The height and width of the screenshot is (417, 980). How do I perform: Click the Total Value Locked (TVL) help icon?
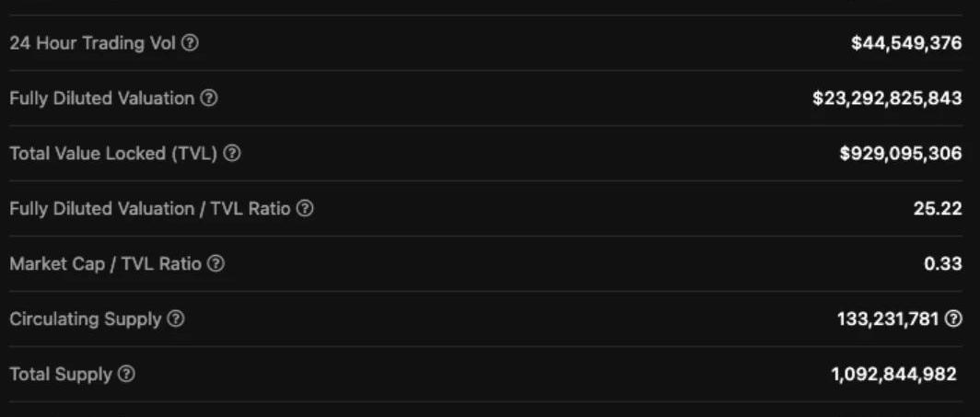(232, 154)
